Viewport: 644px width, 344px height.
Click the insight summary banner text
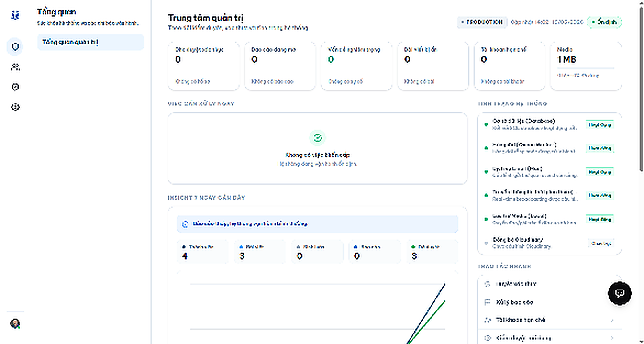[x=250, y=224]
